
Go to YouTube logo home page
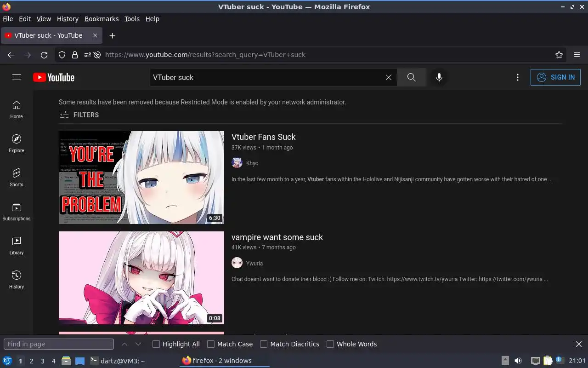coord(54,77)
